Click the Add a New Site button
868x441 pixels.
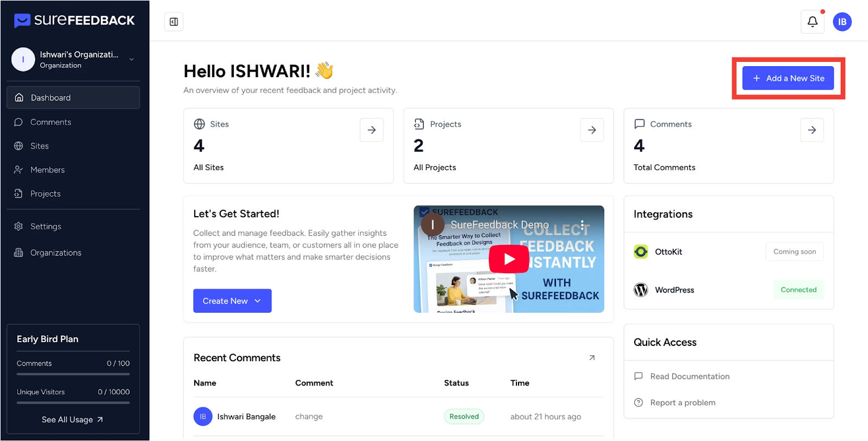[x=788, y=78]
